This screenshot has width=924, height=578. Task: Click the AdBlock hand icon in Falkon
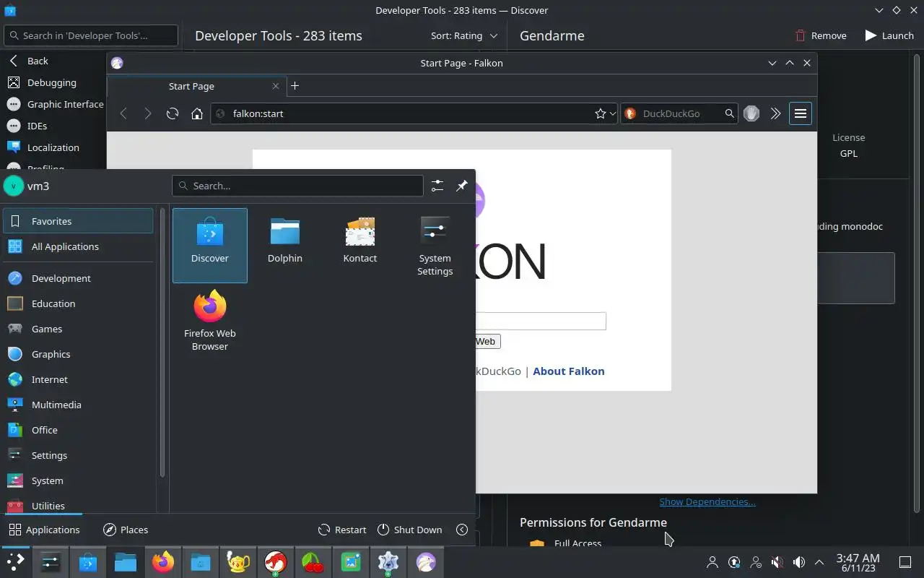751,113
